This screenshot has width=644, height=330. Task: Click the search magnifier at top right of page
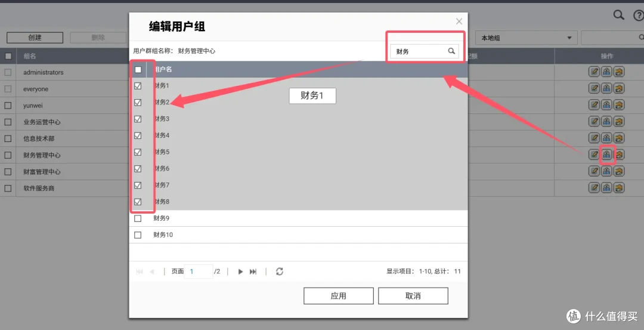pos(619,15)
